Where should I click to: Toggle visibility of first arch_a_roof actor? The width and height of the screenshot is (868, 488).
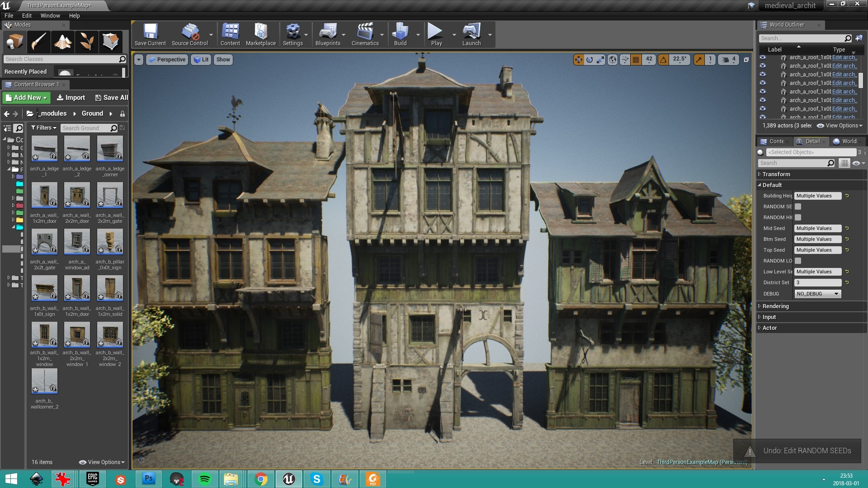click(x=763, y=57)
